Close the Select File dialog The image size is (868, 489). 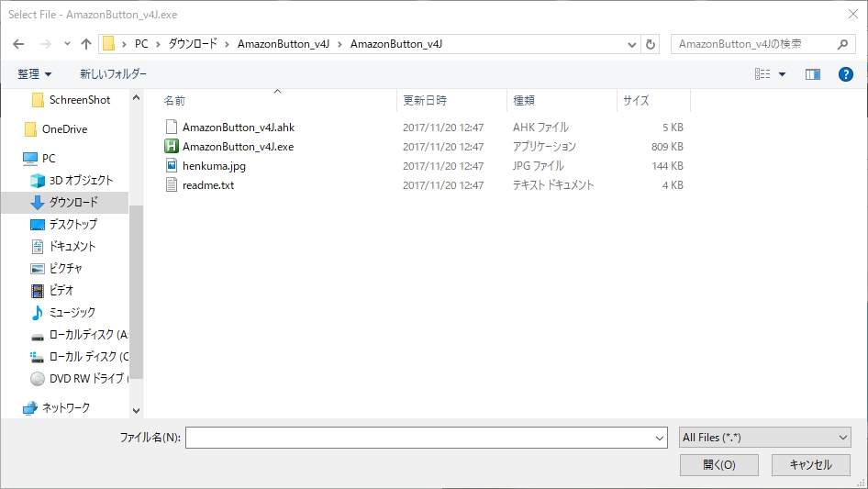[853, 15]
